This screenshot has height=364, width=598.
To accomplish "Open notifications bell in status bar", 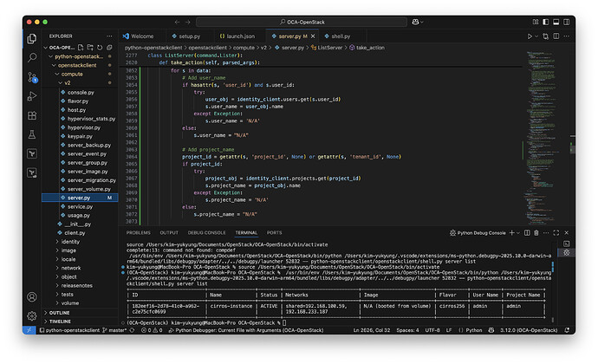I will (x=567, y=330).
